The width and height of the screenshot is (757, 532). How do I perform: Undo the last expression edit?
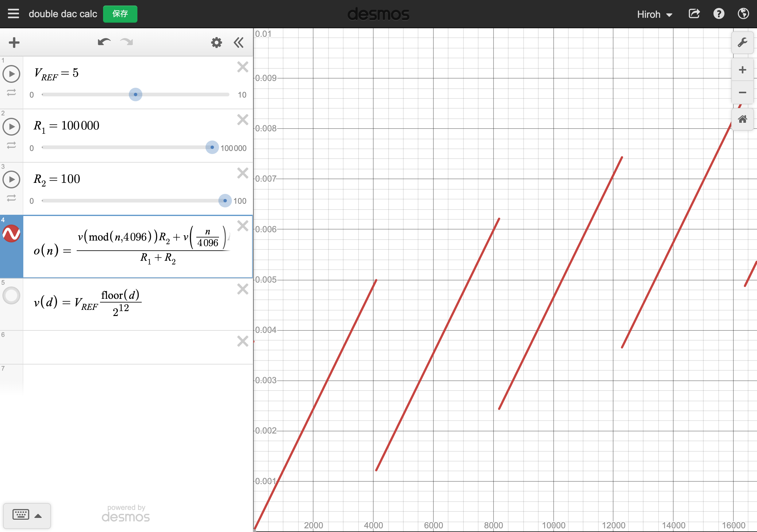(x=104, y=42)
